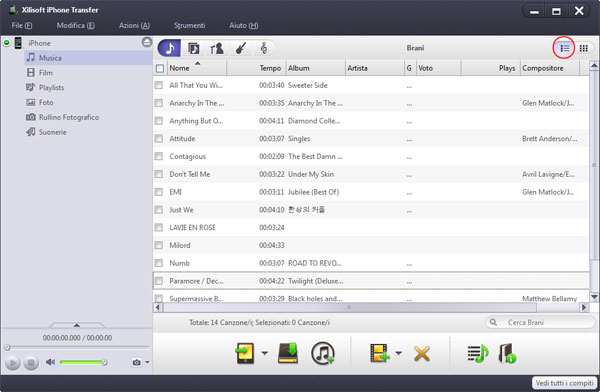Click the device info icon

point(507,353)
